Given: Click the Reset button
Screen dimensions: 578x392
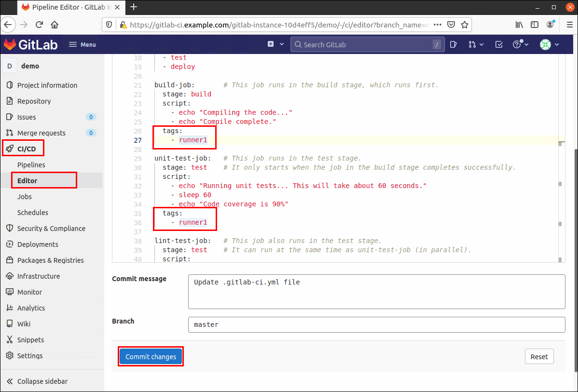Looking at the screenshot, I should pos(539,357).
